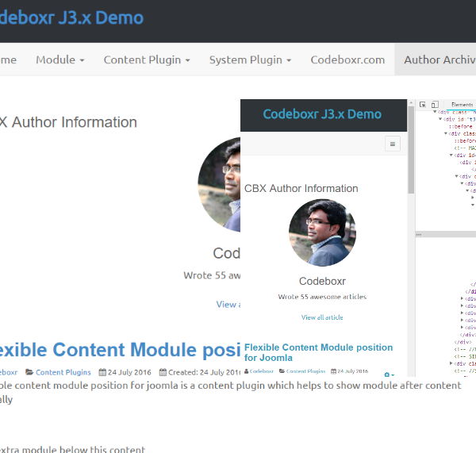Toggle the hamburger menu in mobile preview

coord(393,144)
